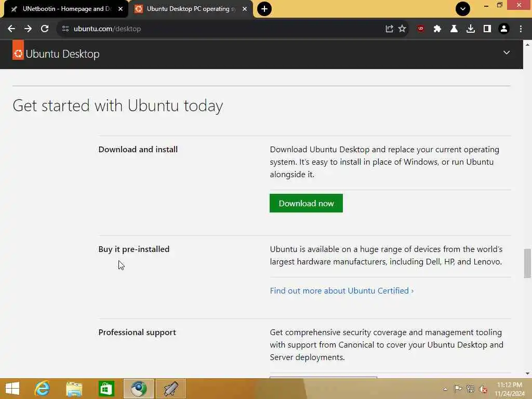Bookmark this page with the star
532x399 pixels.
coord(402,29)
